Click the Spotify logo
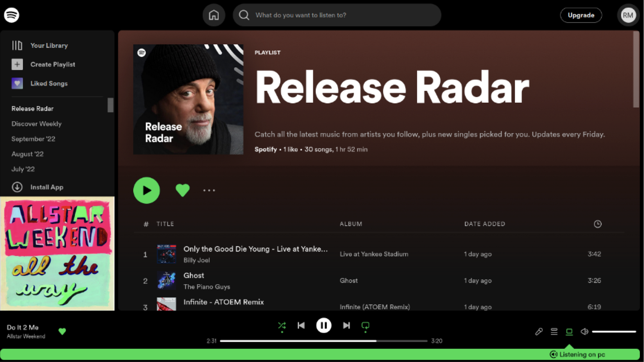Viewport: 644px width, 362px height. (x=11, y=15)
